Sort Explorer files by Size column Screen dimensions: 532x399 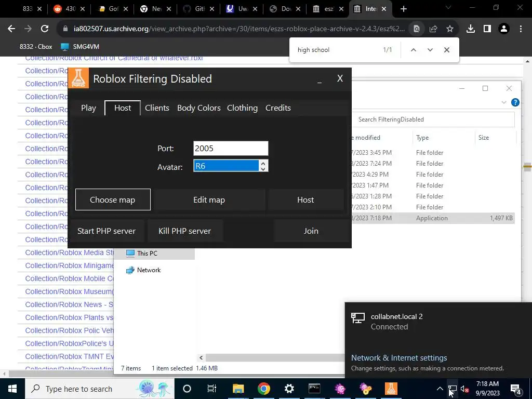tap(484, 137)
